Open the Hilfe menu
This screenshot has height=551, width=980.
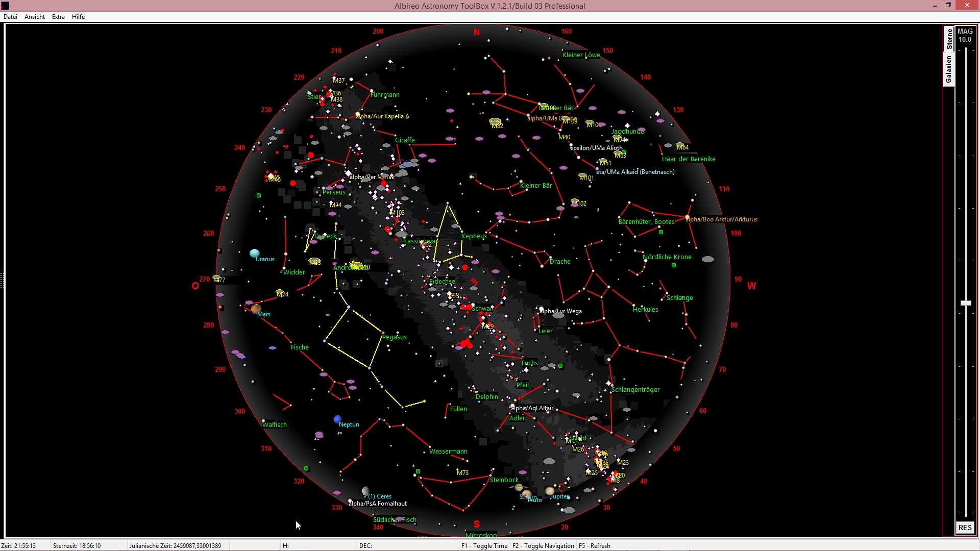point(78,17)
